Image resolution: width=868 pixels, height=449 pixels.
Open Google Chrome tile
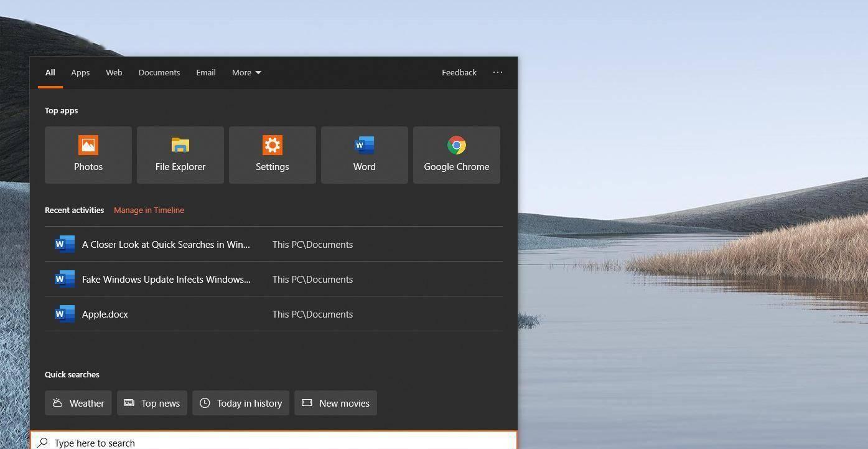click(x=457, y=155)
